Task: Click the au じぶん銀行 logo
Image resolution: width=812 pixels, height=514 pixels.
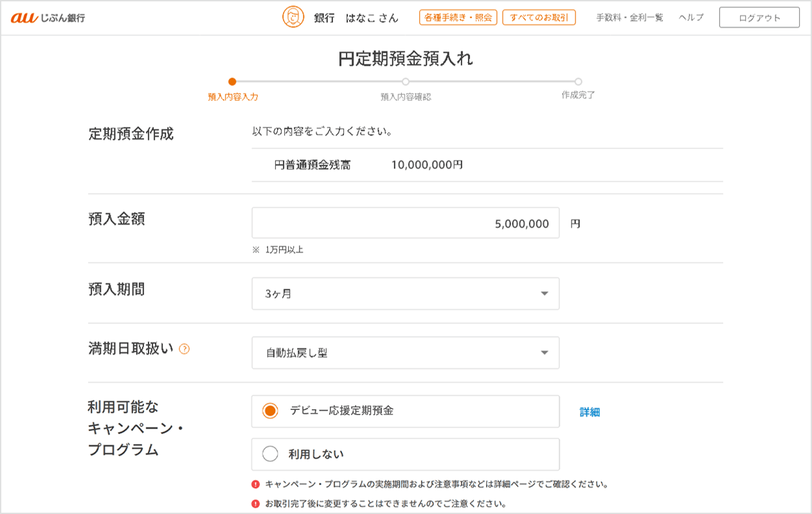Action: tap(48, 18)
